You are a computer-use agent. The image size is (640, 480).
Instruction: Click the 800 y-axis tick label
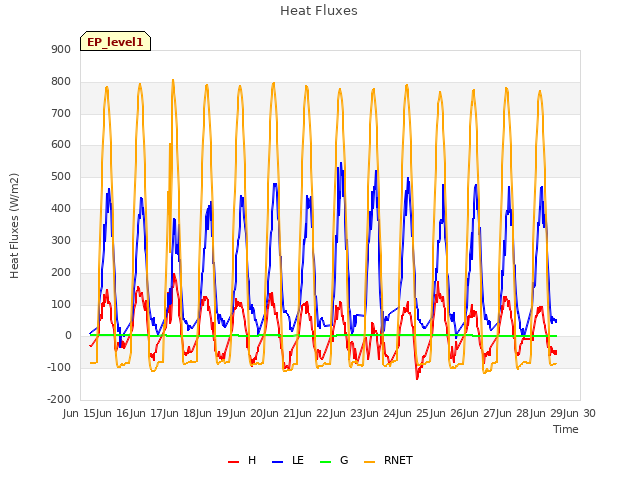pos(61,82)
